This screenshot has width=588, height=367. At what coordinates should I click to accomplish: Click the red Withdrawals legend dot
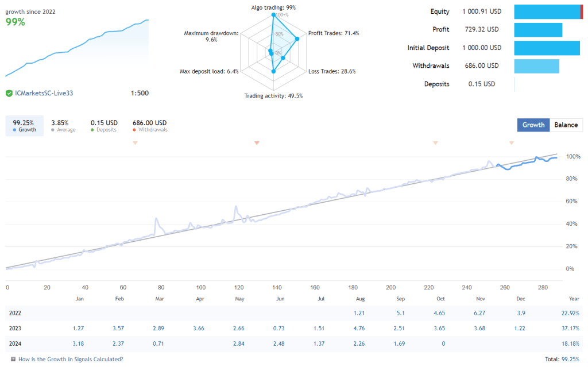pos(134,130)
